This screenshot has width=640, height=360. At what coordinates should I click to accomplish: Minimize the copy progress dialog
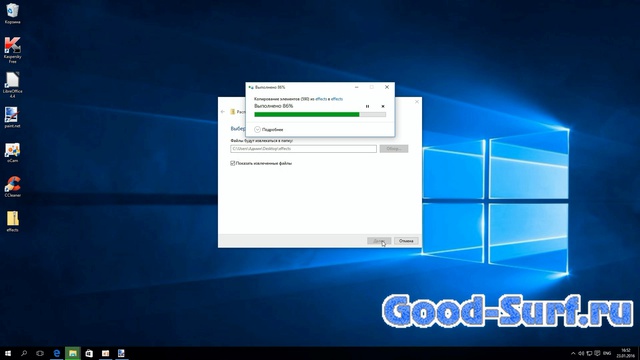pyautogui.click(x=356, y=87)
